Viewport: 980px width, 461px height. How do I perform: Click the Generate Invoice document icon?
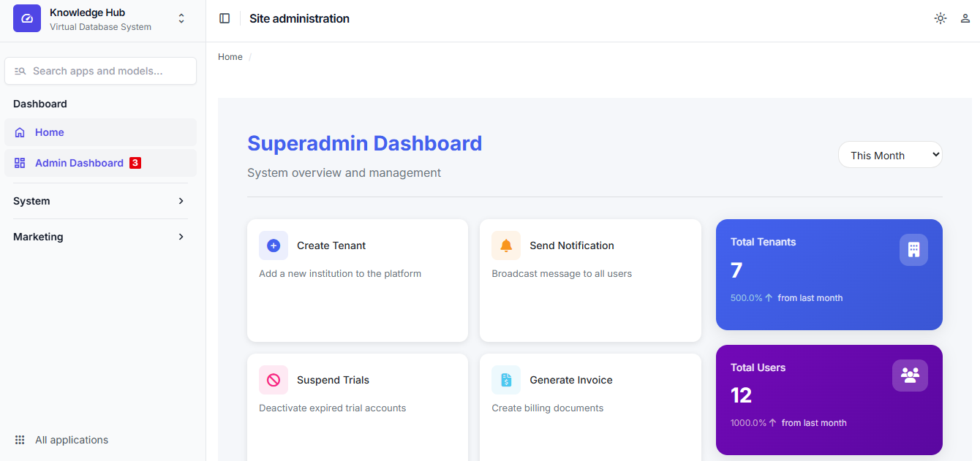(506, 380)
